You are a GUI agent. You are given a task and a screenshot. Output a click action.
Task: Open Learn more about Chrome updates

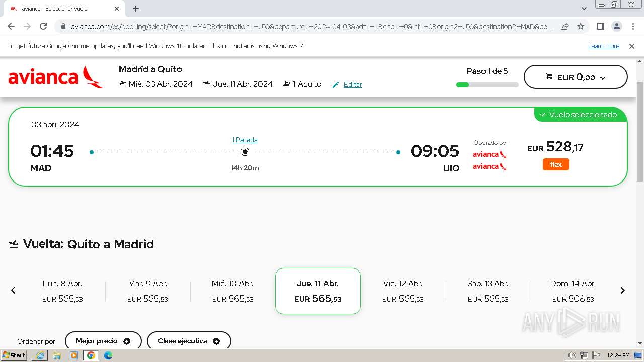coord(604,46)
